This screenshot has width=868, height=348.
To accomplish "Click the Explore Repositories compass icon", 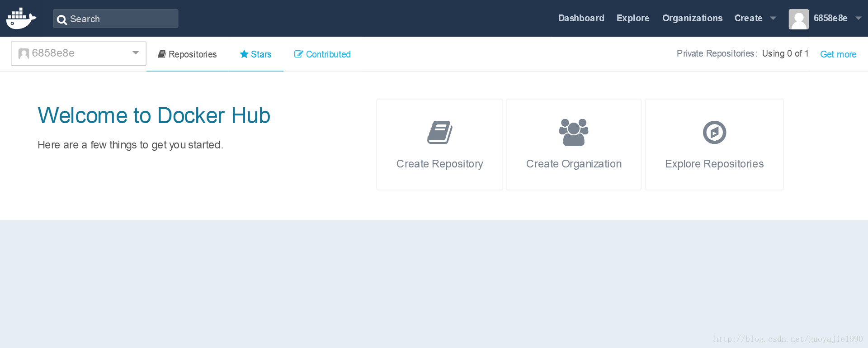I will tap(714, 132).
